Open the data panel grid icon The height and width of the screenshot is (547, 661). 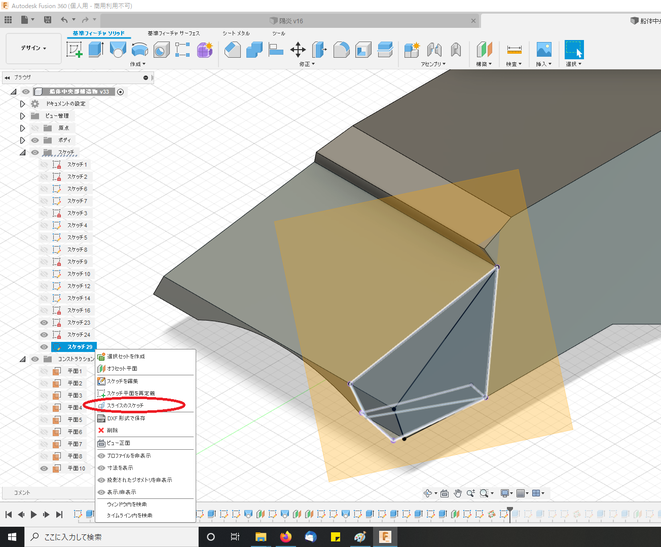pos(8,20)
